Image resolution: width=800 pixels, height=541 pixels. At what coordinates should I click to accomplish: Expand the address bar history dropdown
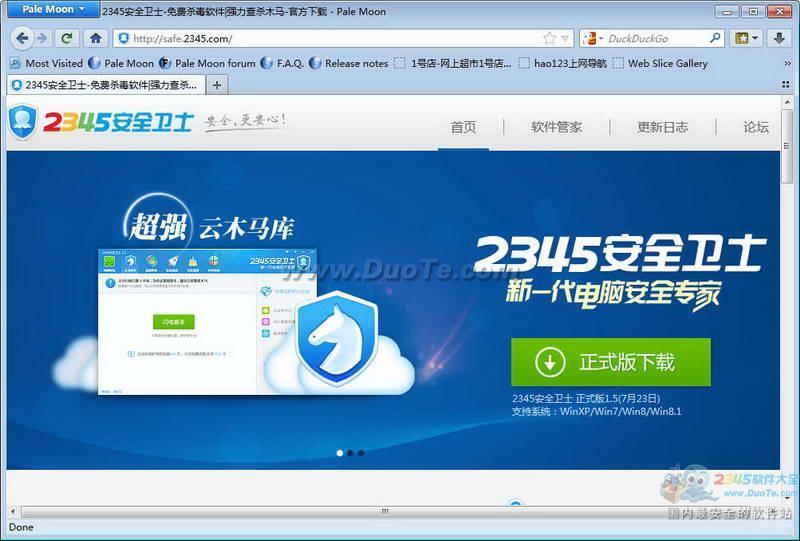(565, 38)
